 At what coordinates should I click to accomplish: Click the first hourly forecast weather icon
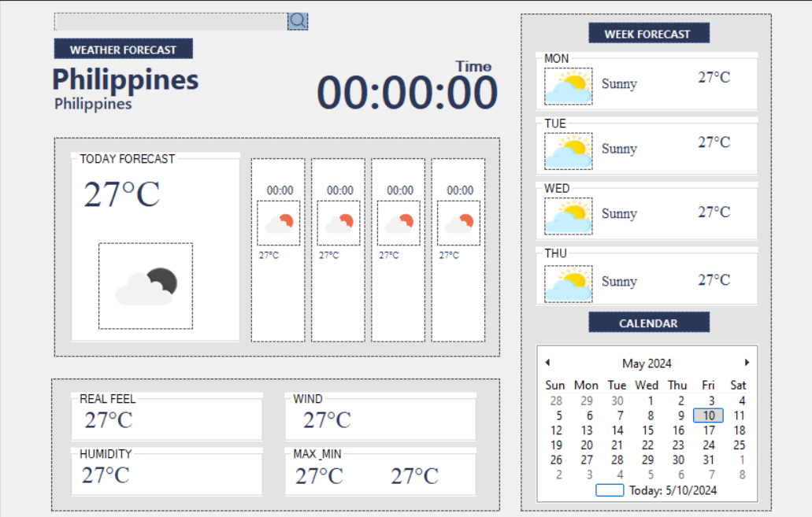[279, 223]
